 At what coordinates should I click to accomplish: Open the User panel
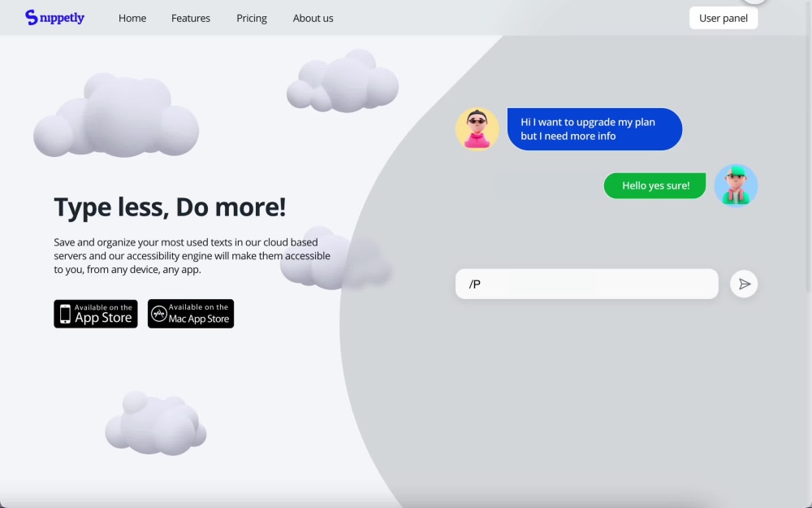tap(723, 18)
